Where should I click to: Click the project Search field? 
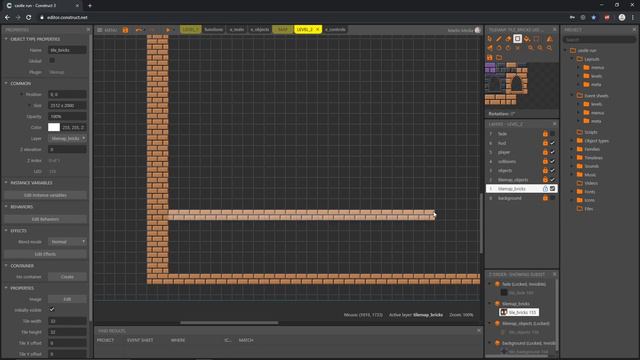click(599, 40)
